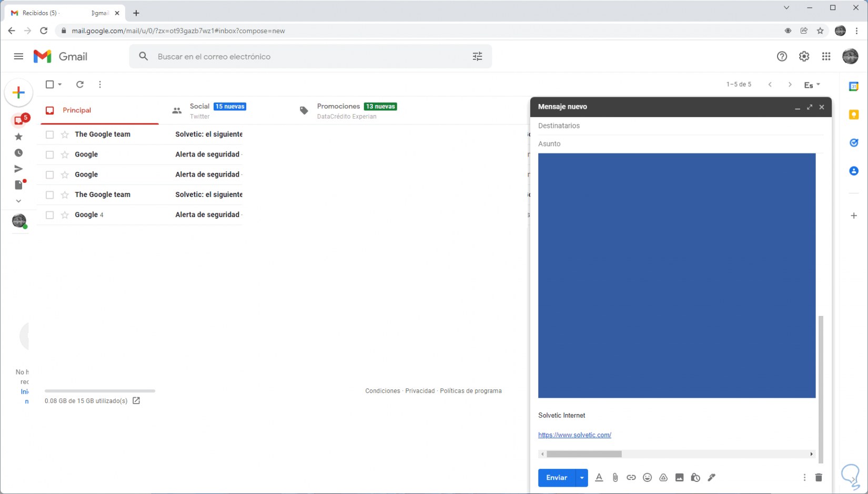Open Google Calendar side panel icon
The height and width of the screenshot is (494, 868).
point(854,86)
